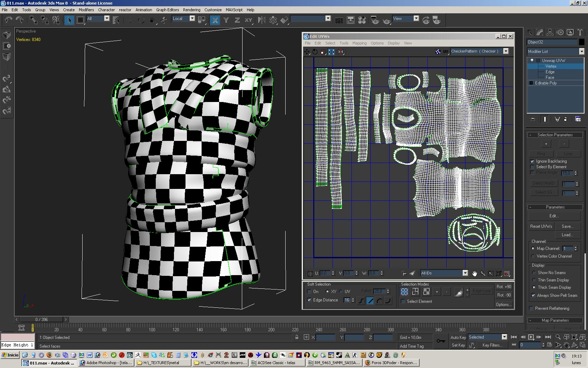Select the Face sub-object in modifier stack
Viewport: 588px width, 368px height.
549,77
